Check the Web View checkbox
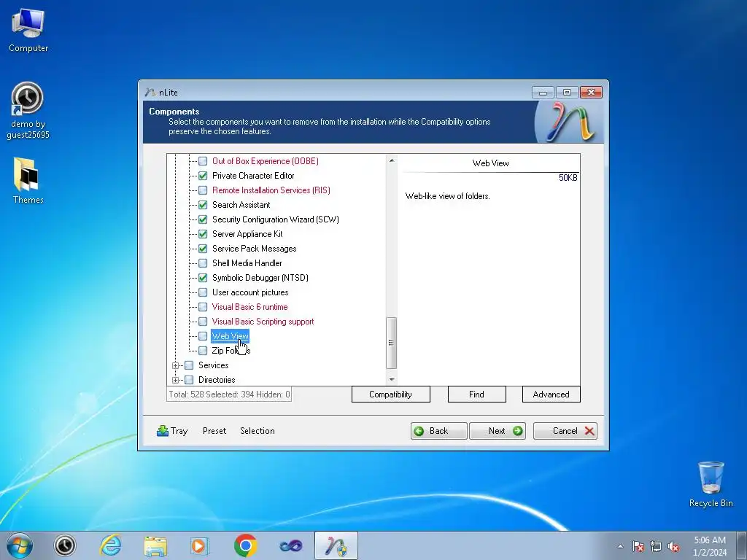The height and width of the screenshot is (560, 747). 203,336
